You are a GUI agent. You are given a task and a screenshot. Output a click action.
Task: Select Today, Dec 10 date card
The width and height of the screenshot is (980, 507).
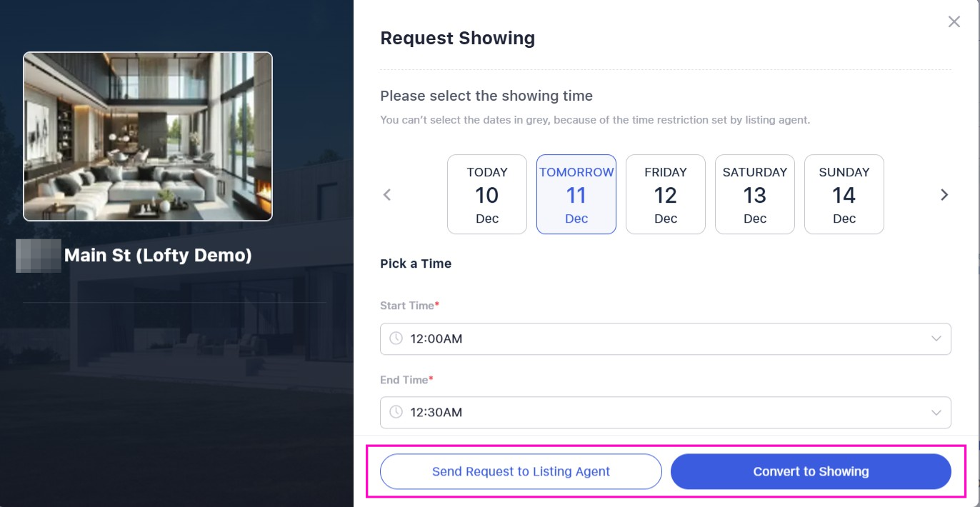click(487, 194)
